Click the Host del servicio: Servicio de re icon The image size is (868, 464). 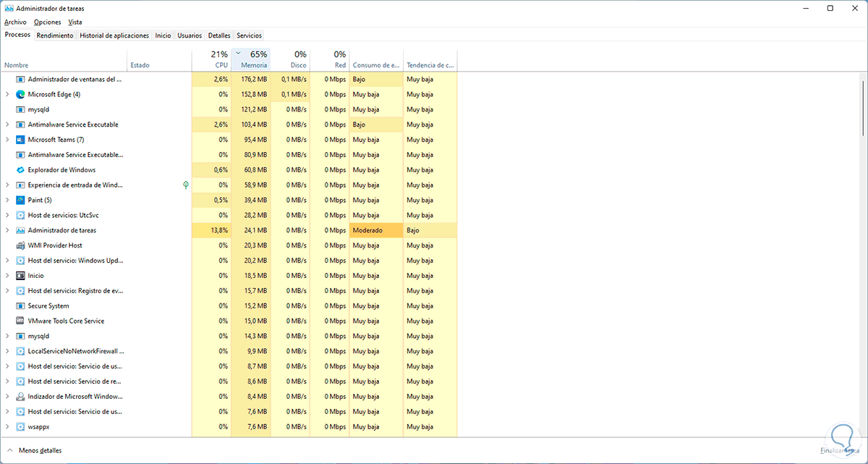[x=20, y=381]
